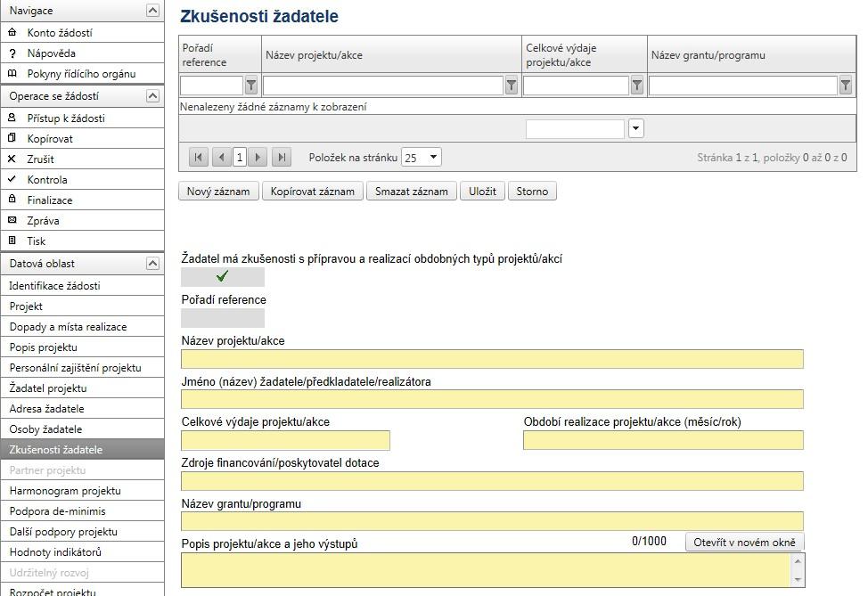The image size is (868, 596).
Task: Click the envelope icon beside Zpráva
Action: [12, 220]
